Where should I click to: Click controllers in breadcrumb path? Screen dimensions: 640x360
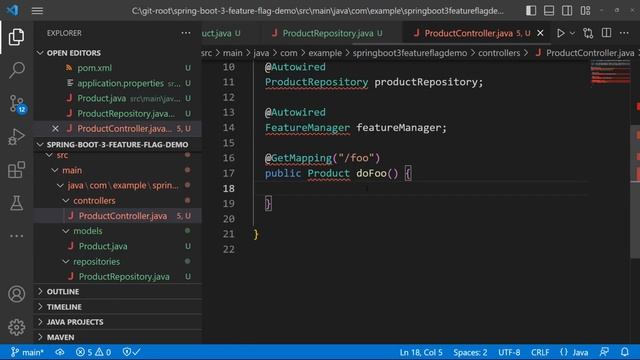[x=499, y=53]
